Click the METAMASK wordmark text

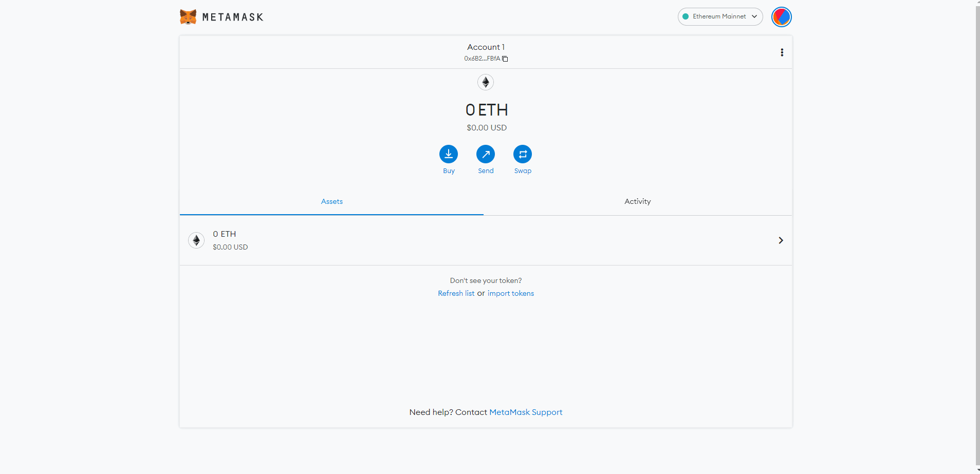(233, 17)
